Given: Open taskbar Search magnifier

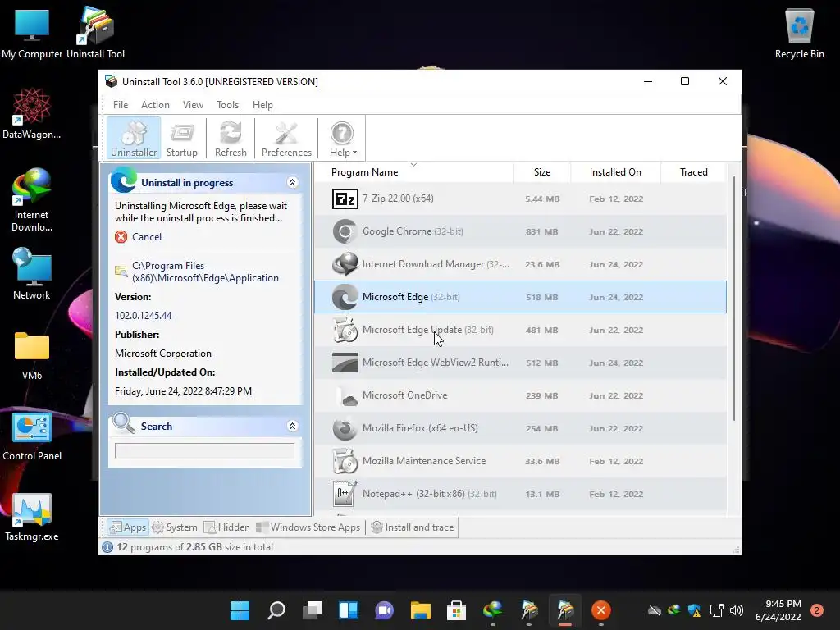Looking at the screenshot, I should pyautogui.click(x=276, y=610).
